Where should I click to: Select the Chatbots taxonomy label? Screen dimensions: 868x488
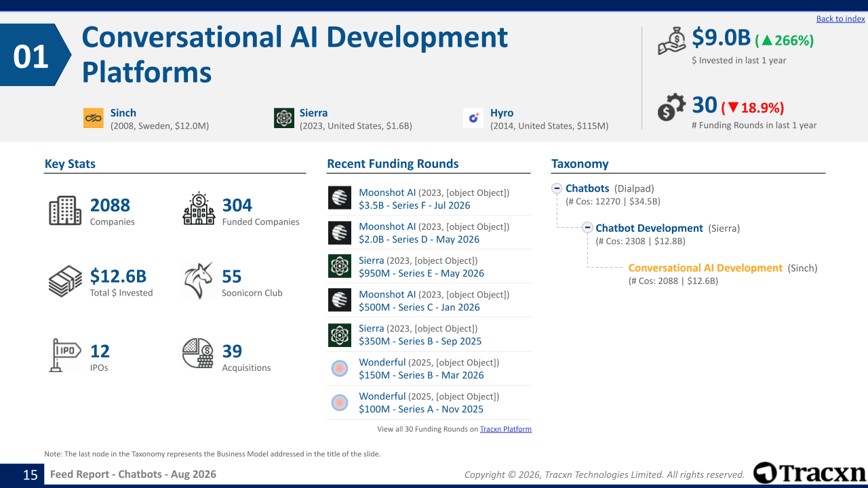[x=587, y=188]
